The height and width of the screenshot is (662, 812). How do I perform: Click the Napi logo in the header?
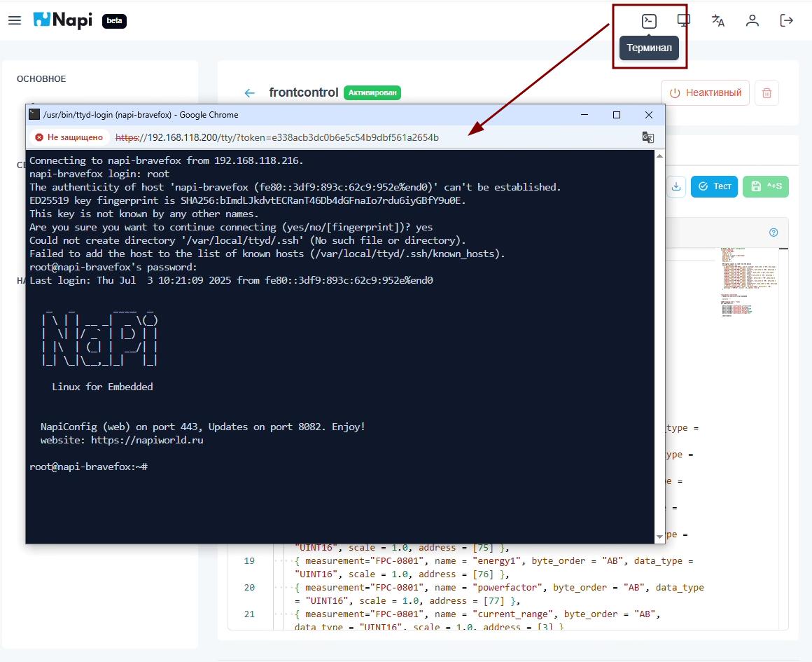coord(63,20)
